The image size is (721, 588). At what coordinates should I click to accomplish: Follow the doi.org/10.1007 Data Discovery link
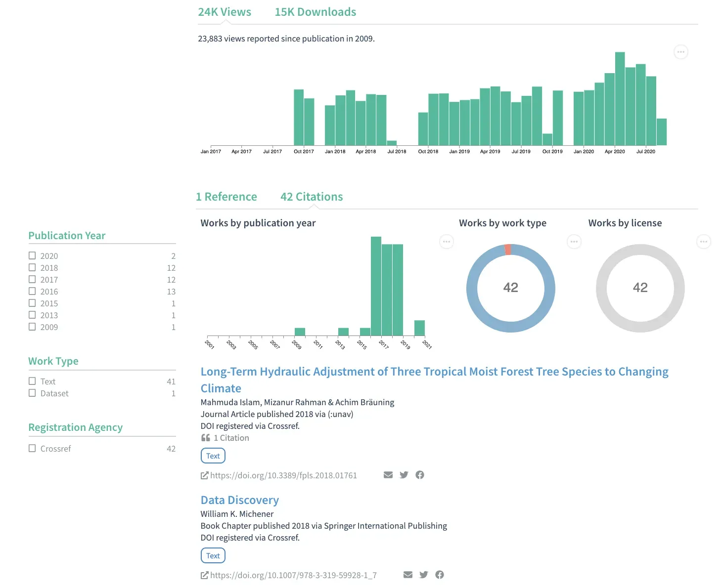pyautogui.click(x=293, y=575)
